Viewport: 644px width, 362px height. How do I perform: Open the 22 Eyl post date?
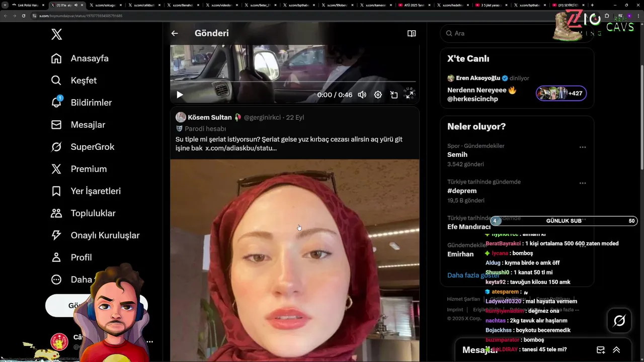(295, 117)
